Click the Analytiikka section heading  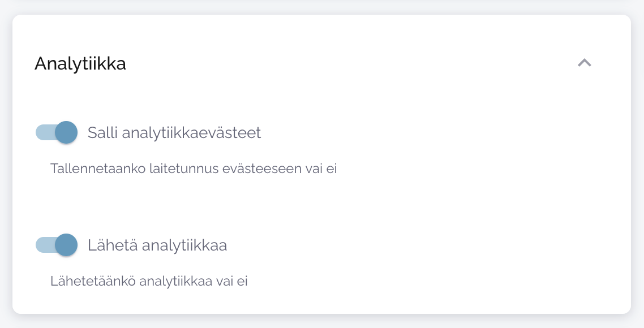(80, 64)
